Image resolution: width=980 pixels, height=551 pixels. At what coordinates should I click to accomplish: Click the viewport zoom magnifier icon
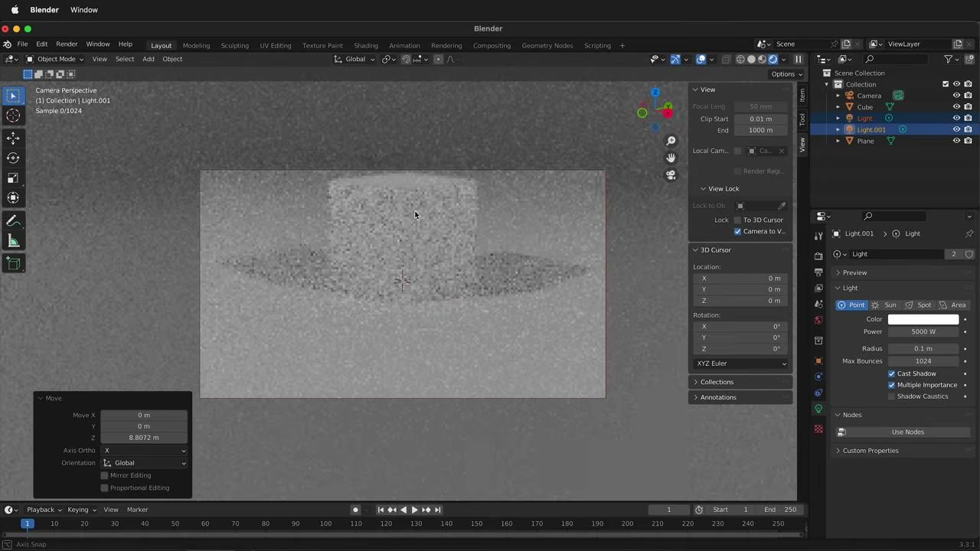(x=671, y=141)
